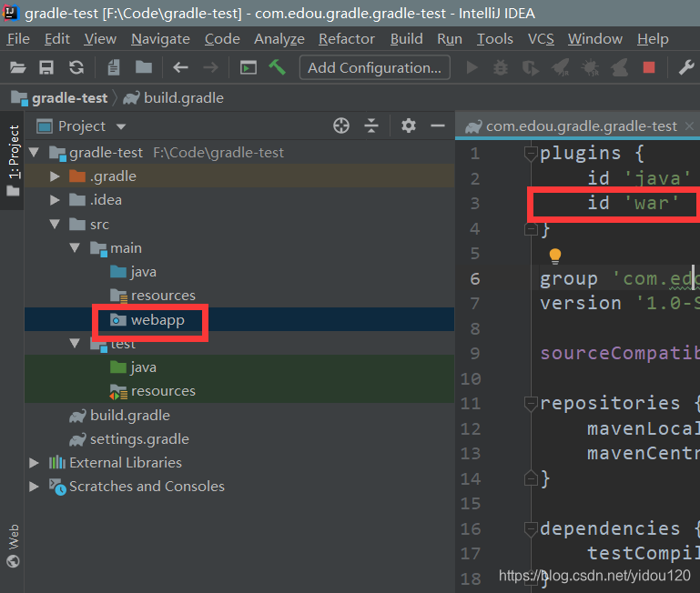Click the red Stop square
Image resolution: width=700 pixels, height=593 pixels.
point(649,67)
